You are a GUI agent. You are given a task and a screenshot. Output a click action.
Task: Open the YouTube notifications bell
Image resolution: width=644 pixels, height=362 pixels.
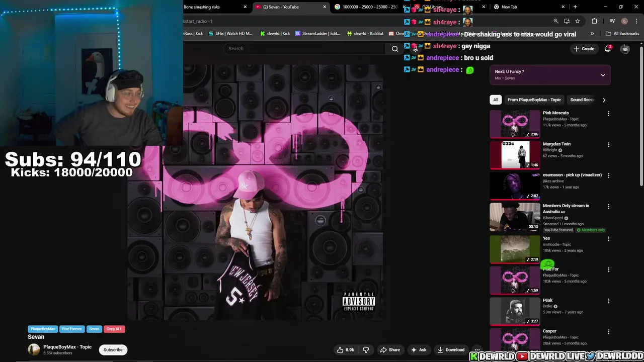coord(608,49)
